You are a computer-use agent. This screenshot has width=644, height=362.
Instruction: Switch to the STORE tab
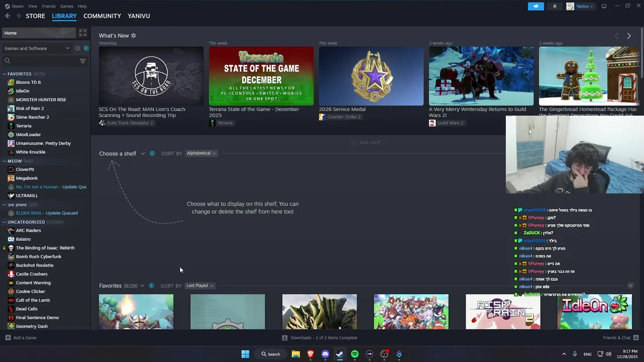(35, 16)
